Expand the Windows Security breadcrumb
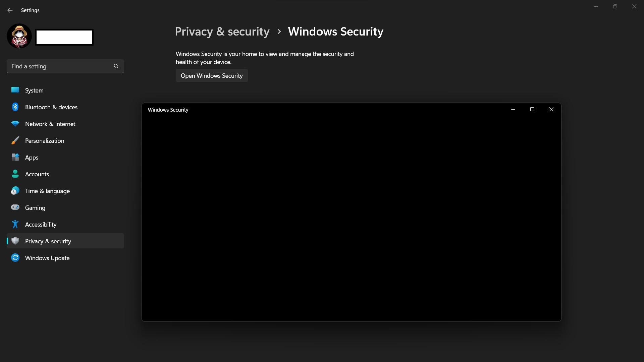Image resolution: width=644 pixels, height=362 pixels. [335, 31]
